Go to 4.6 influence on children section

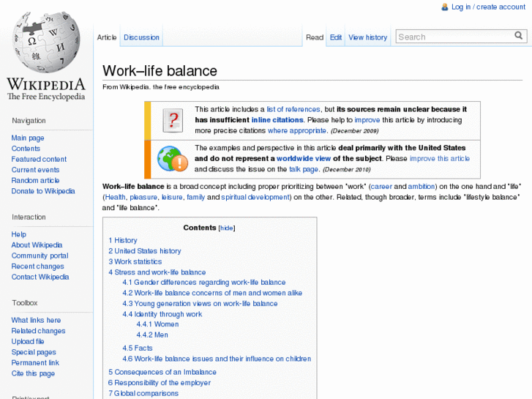217,359
